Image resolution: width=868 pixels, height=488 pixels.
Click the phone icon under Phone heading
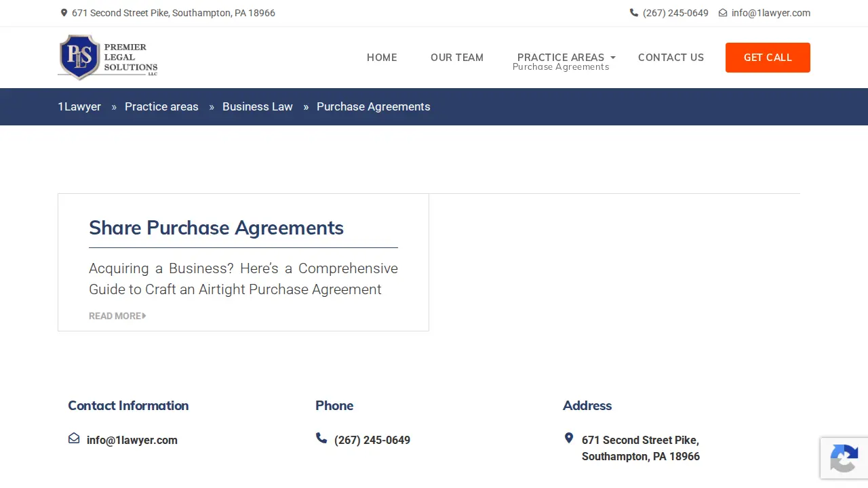321,438
